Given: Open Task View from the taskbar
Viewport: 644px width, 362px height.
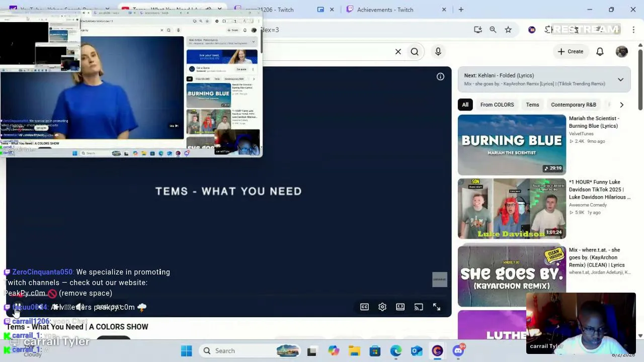Looking at the screenshot, I should click(x=312, y=351).
